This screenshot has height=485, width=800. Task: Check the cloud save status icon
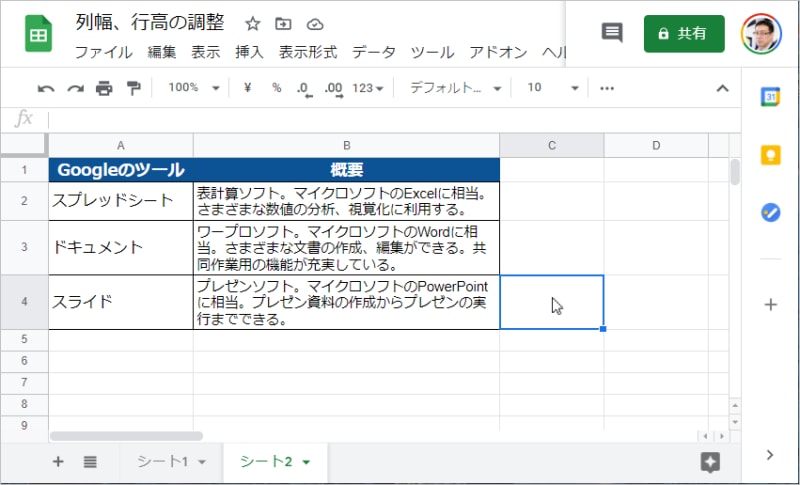pyautogui.click(x=315, y=24)
